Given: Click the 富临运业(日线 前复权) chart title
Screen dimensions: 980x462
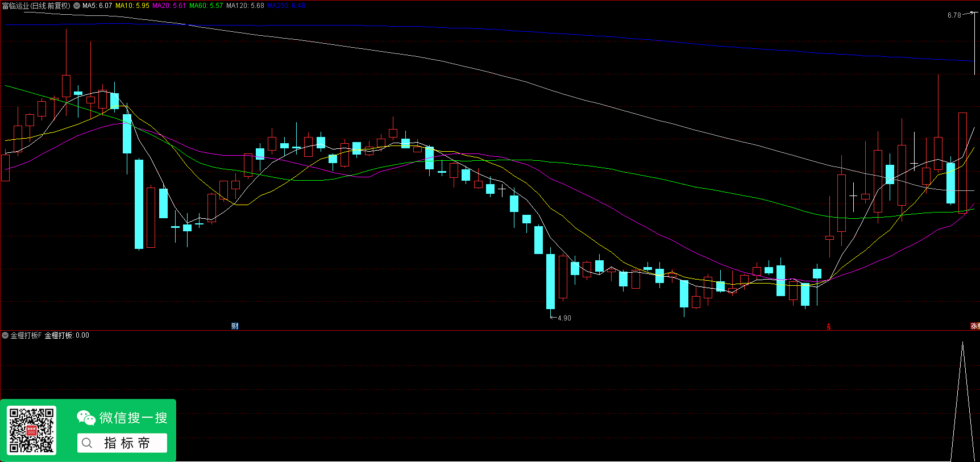Looking at the screenshot, I should click(x=36, y=6).
